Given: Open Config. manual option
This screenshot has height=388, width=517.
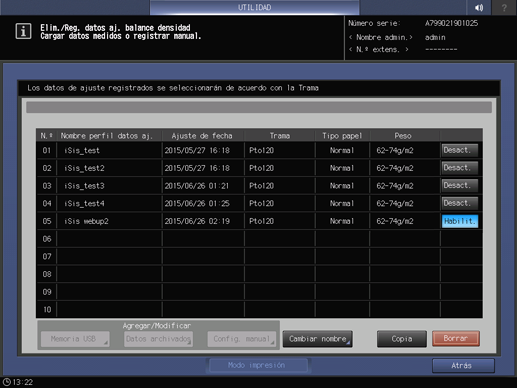Looking at the screenshot, I should click(x=242, y=339).
